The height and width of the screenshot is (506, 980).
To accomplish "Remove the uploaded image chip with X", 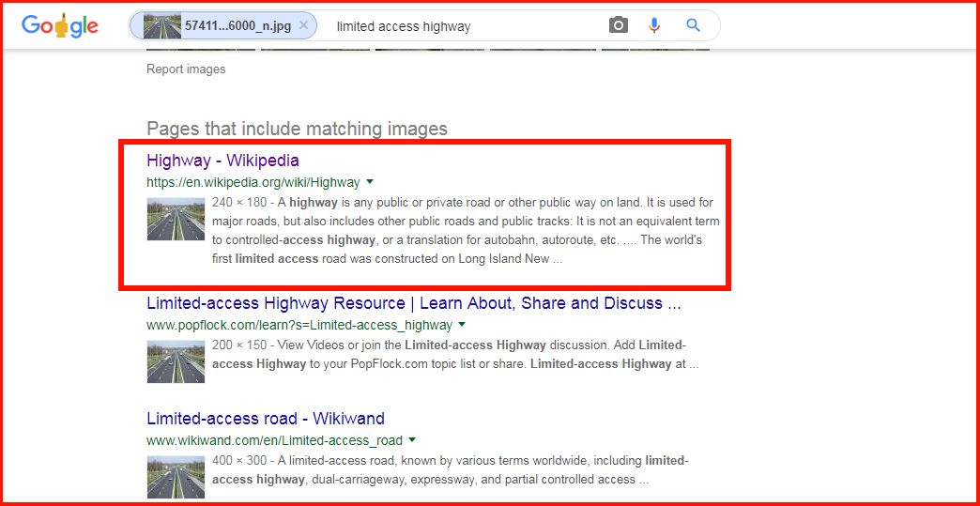I will pos(304,25).
